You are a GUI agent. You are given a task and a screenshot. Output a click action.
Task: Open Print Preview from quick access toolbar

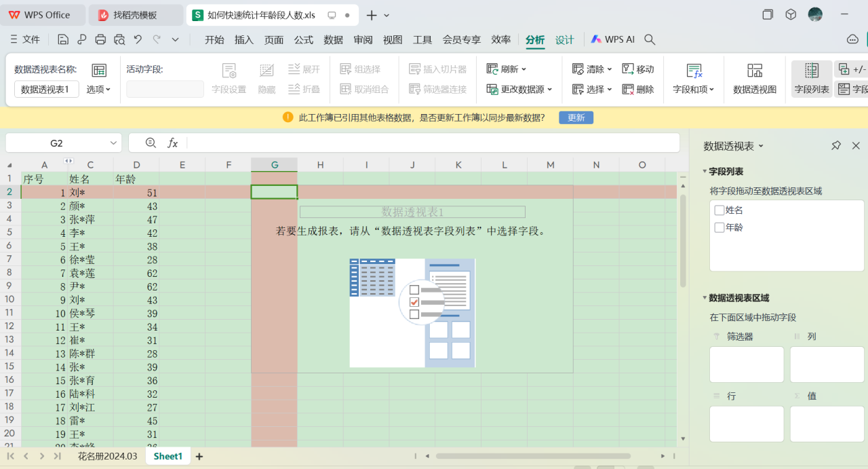(x=120, y=39)
